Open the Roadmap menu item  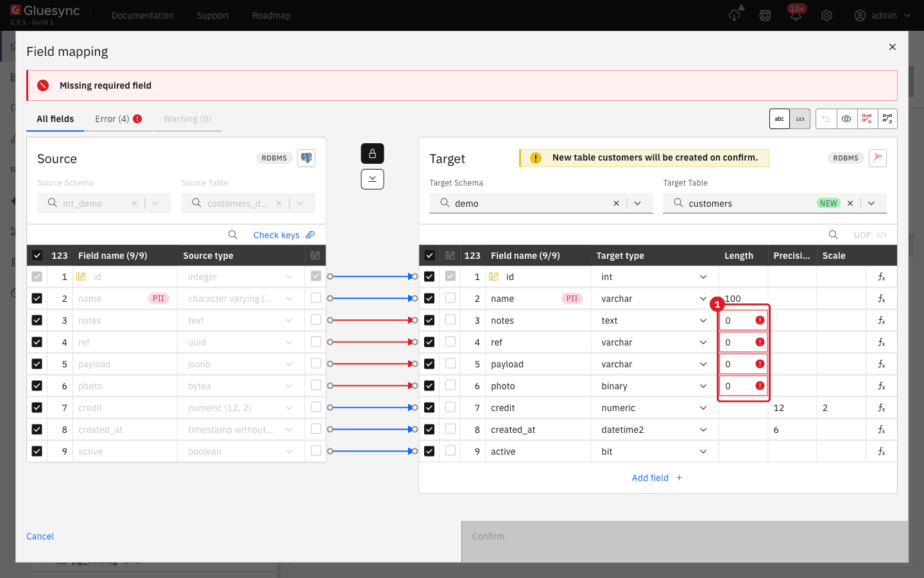(271, 15)
